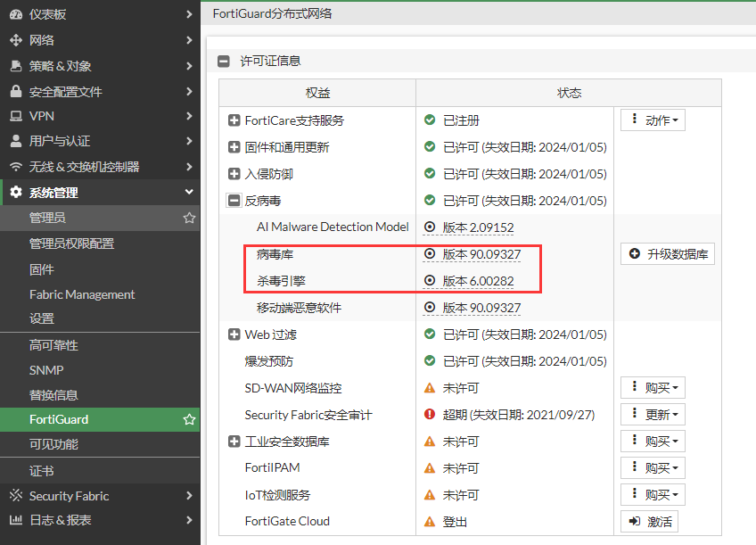This screenshot has height=545, width=756.
Task: Collapse the 反病毒 row
Action: [x=234, y=201]
